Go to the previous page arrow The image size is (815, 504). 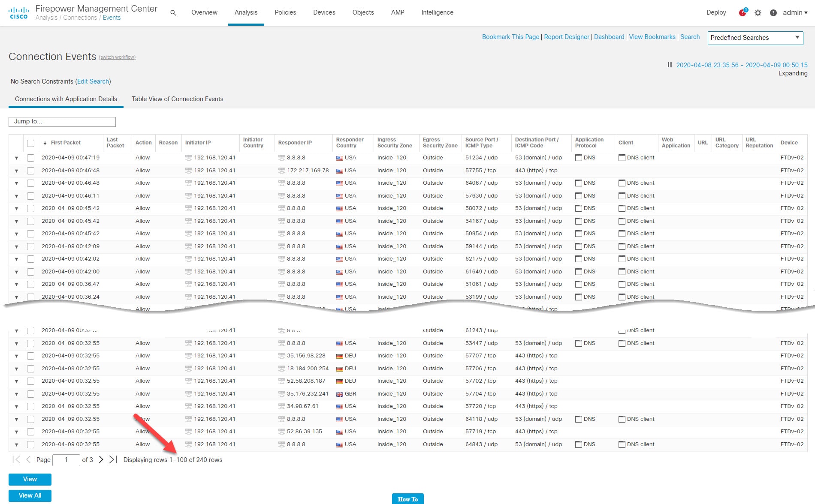point(28,459)
